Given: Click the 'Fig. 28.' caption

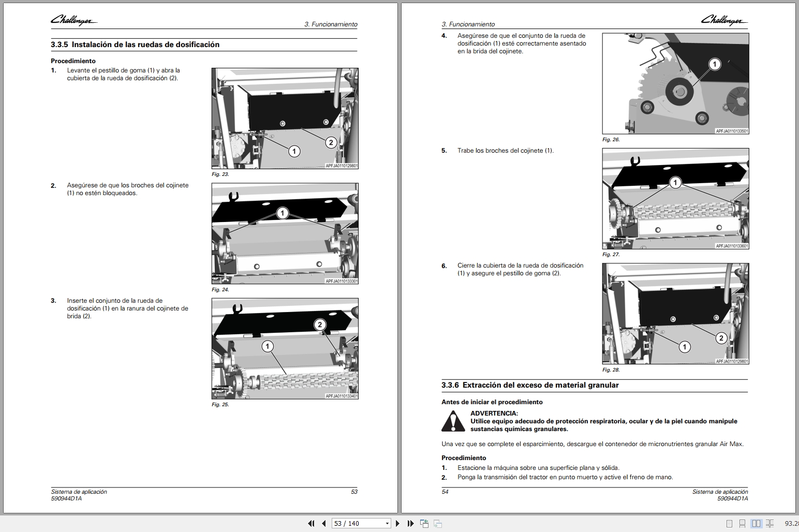Looking at the screenshot, I should (611, 370).
